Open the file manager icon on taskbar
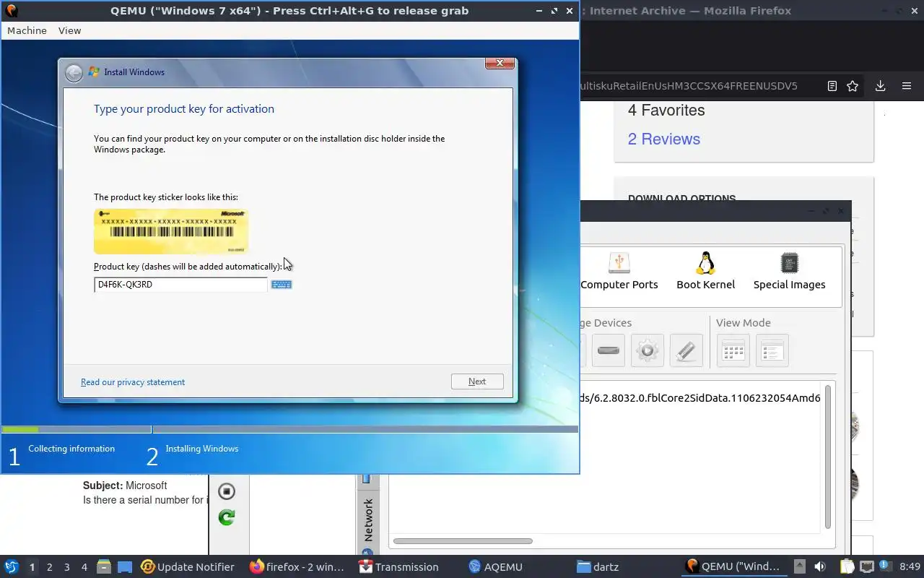This screenshot has width=924, height=578. click(103, 566)
